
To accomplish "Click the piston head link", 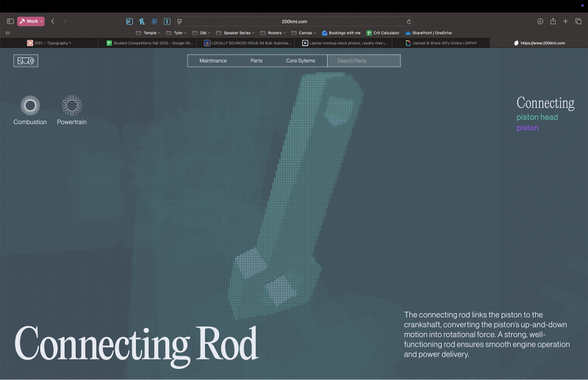I will pyautogui.click(x=537, y=117).
